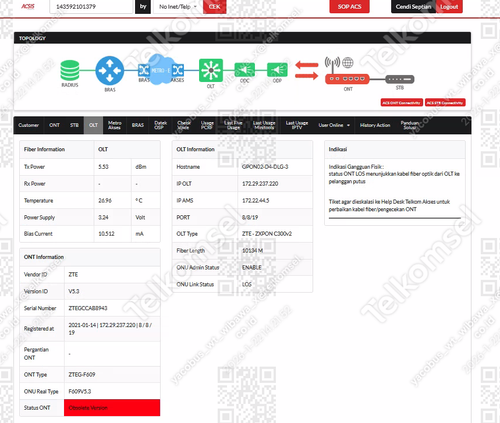Click ONU Link Status LOS value
This screenshot has height=423, width=500.
click(247, 284)
